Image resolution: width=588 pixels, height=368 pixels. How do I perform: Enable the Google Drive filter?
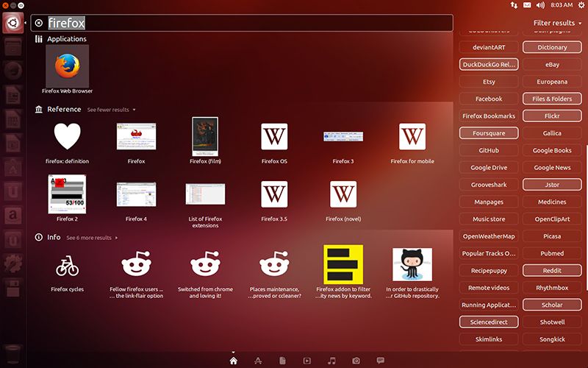489,168
